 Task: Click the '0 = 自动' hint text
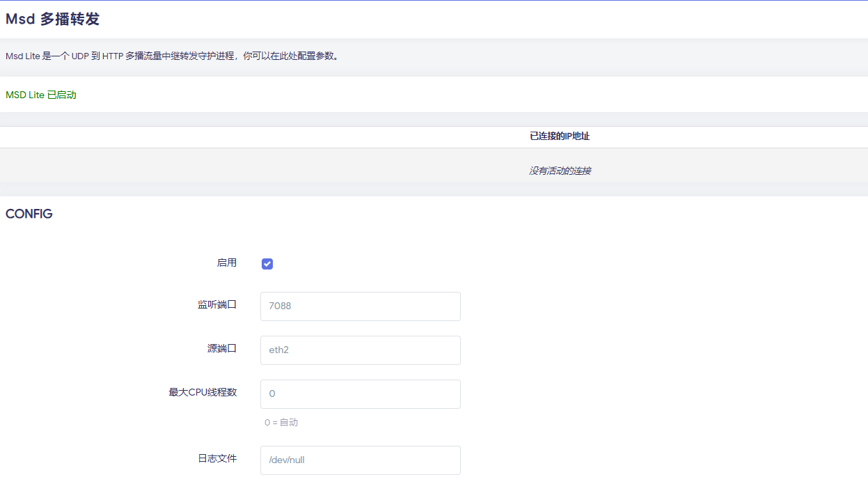click(x=281, y=423)
